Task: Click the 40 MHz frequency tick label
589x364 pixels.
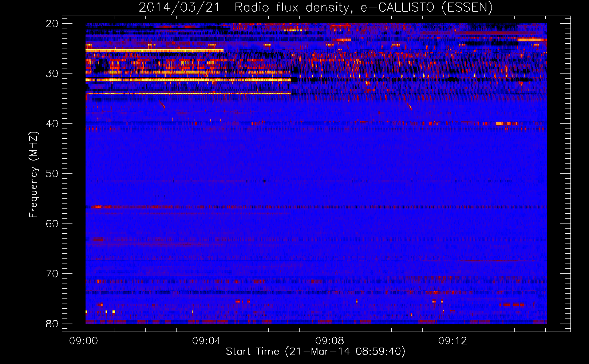Action: (52, 124)
